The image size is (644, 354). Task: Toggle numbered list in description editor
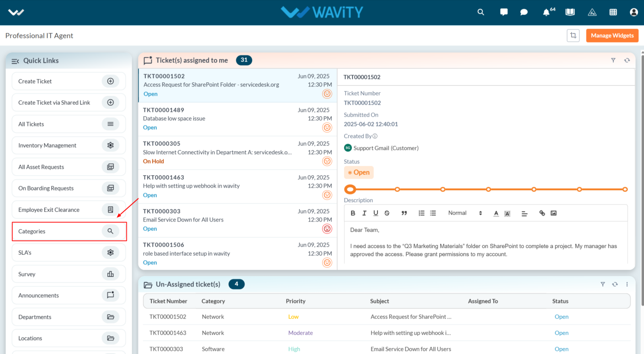click(x=421, y=213)
